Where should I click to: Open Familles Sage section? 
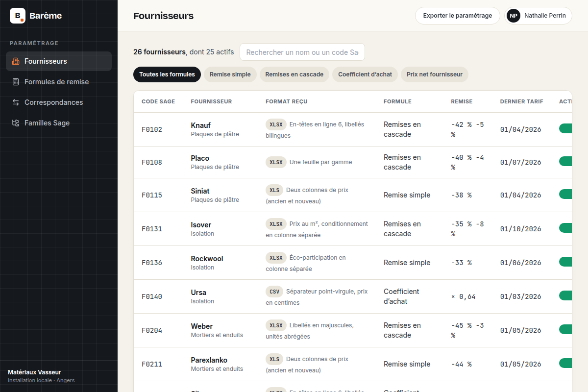point(59,123)
